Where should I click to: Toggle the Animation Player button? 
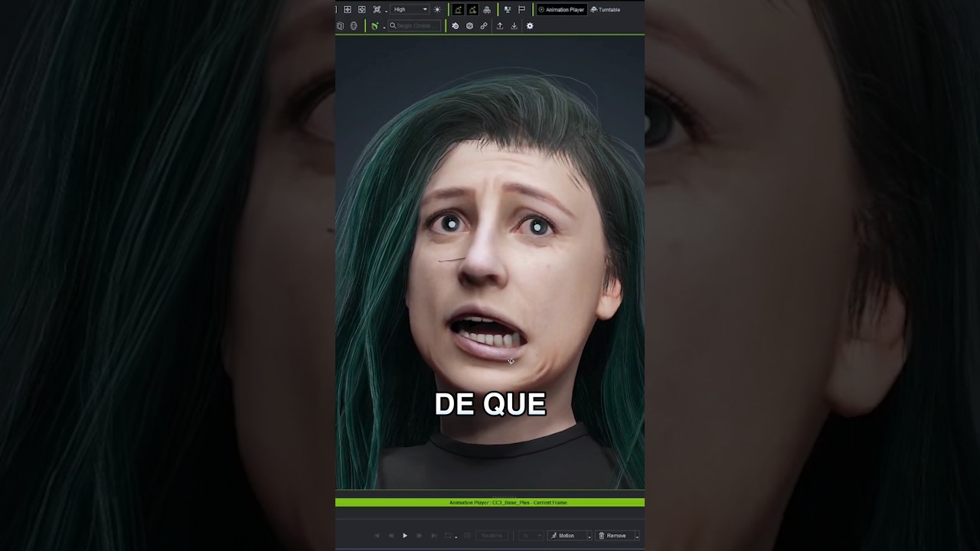pos(562,9)
